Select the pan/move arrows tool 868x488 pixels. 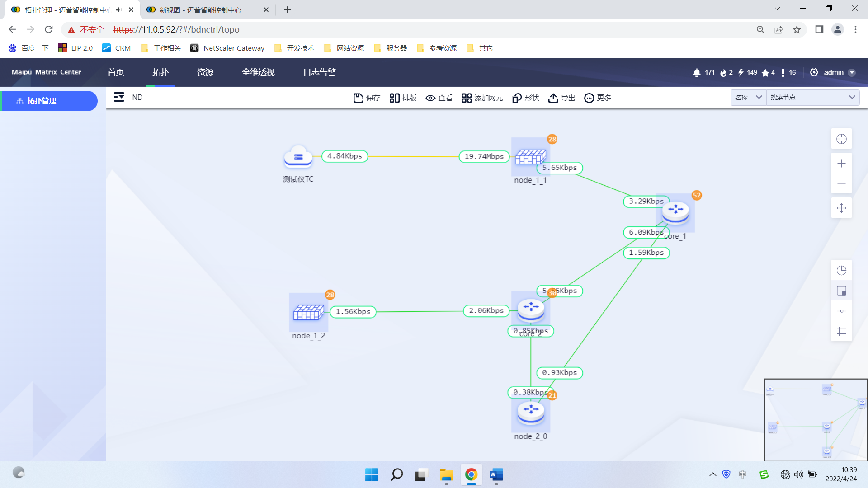841,208
